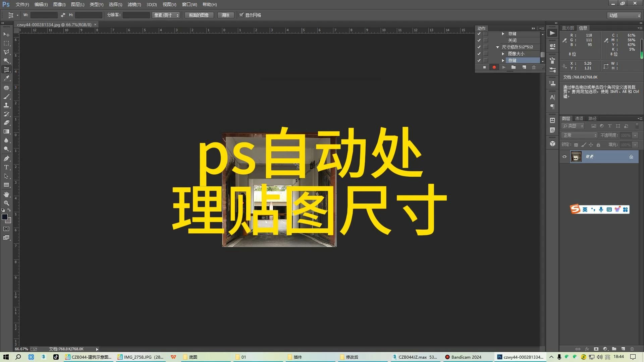644x362 pixels.
Task: Click the record button in the Actions panel
Action: pyautogui.click(x=494, y=67)
